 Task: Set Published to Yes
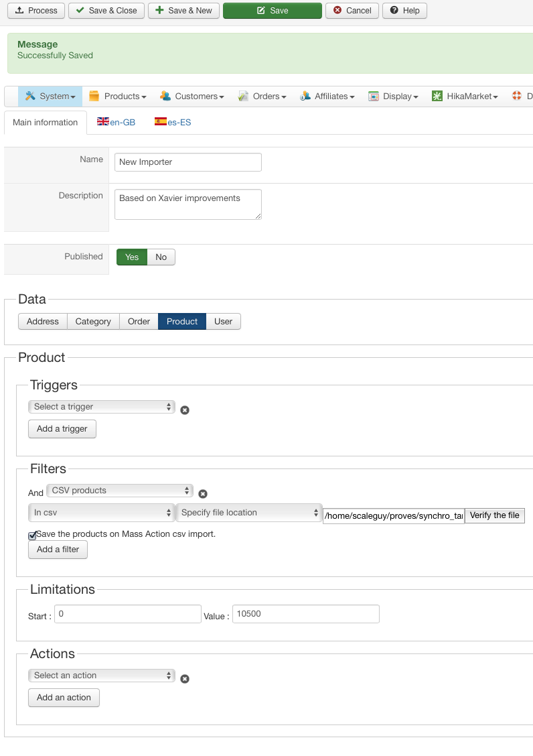pos(132,257)
